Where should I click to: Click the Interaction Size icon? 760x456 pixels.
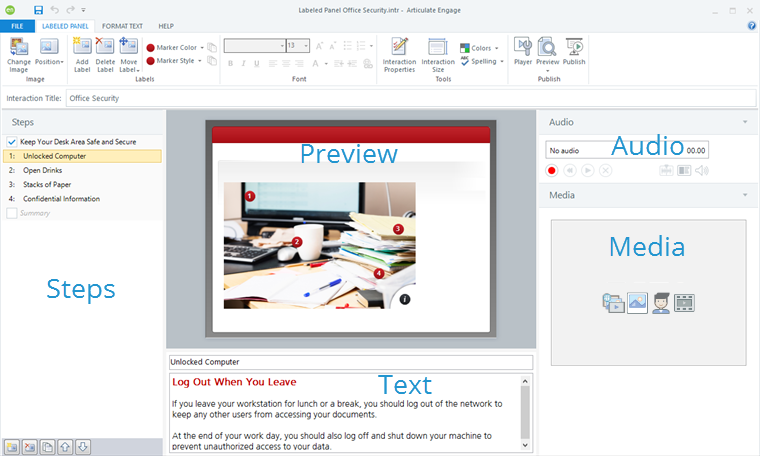(x=437, y=47)
